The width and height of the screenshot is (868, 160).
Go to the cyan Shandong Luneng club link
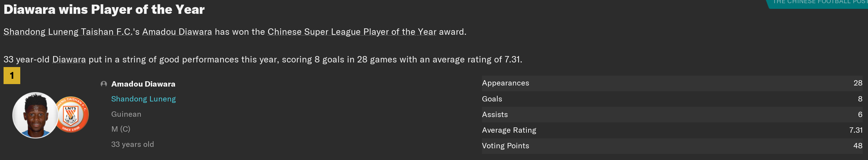coord(144,99)
